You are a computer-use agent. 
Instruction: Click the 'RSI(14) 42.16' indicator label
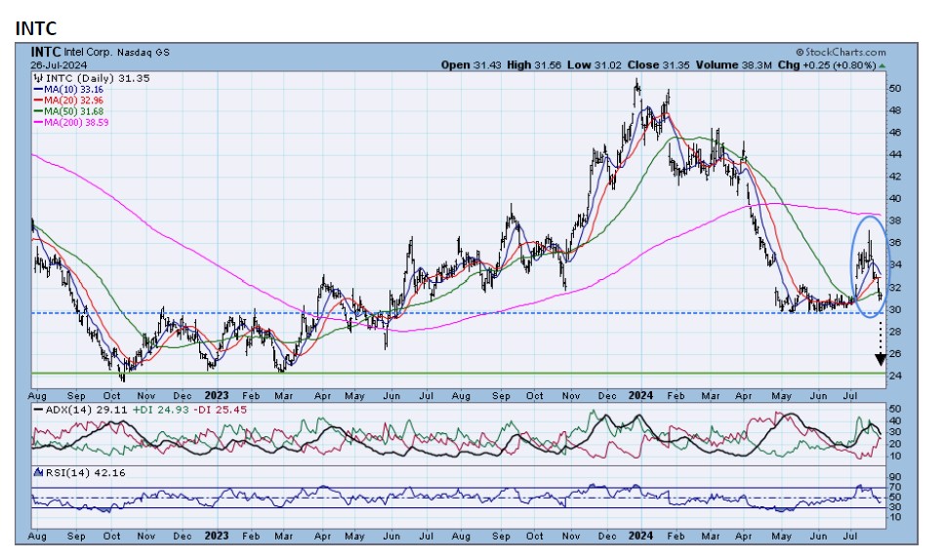[86, 473]
